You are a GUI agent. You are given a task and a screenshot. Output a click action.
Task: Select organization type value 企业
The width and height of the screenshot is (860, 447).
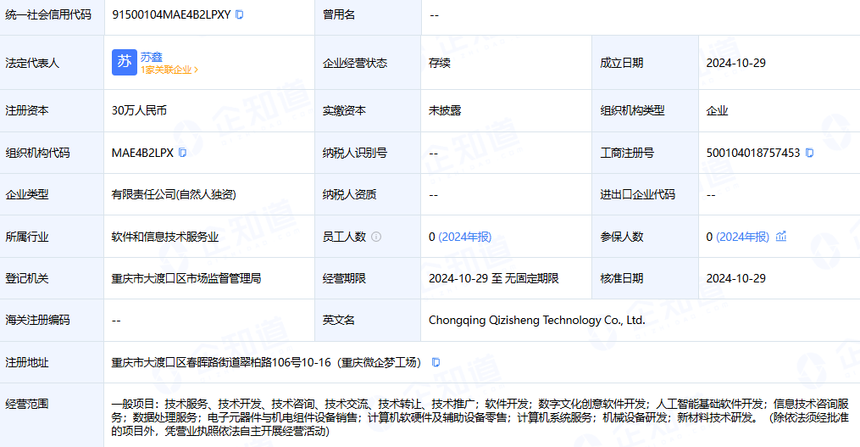tap(717, 110)
